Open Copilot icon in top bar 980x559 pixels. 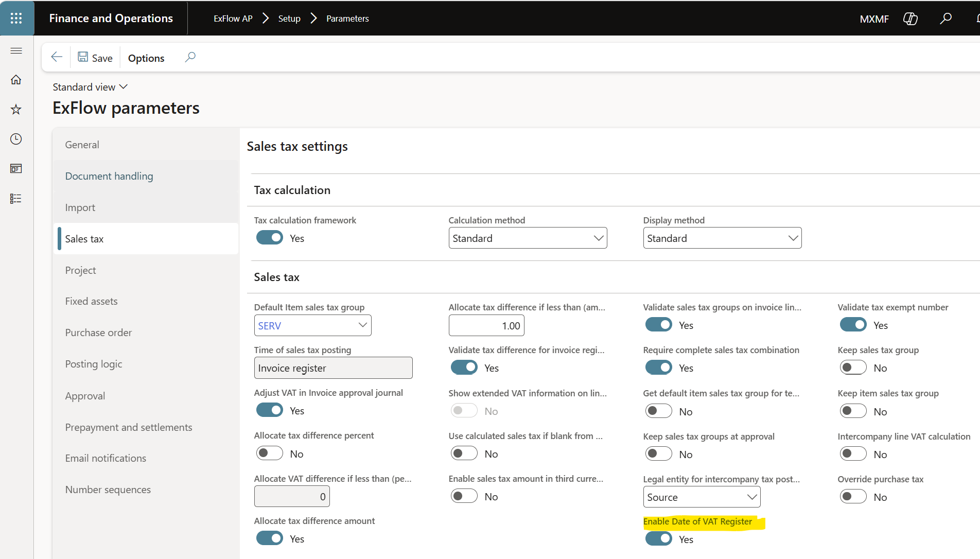click(910, 19)
